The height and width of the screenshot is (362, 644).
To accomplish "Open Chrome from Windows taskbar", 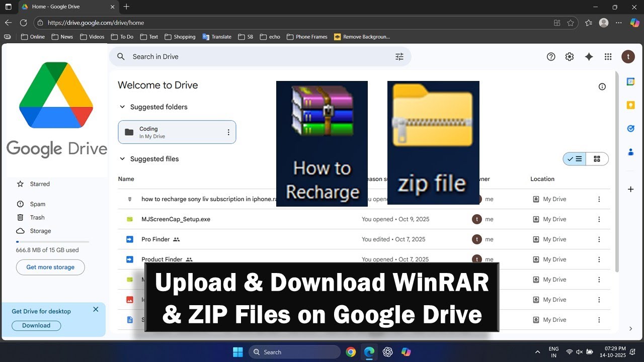I will click(x=351, y=352).
